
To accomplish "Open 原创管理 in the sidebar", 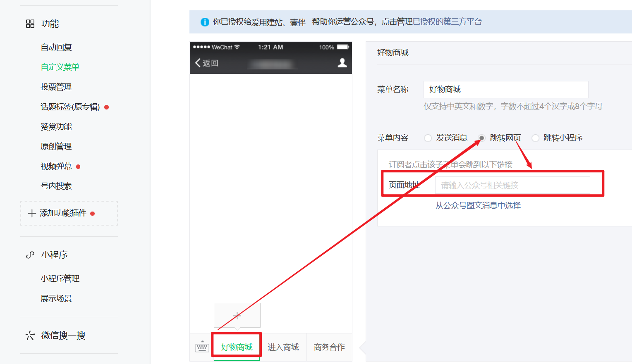I will click(x=56, y=147).
